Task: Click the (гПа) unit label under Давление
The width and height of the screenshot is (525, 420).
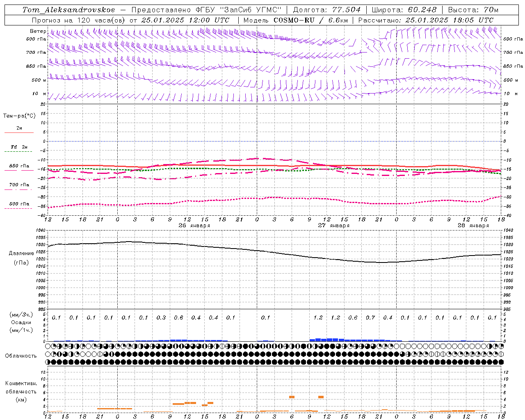Action: click(21, 263)
